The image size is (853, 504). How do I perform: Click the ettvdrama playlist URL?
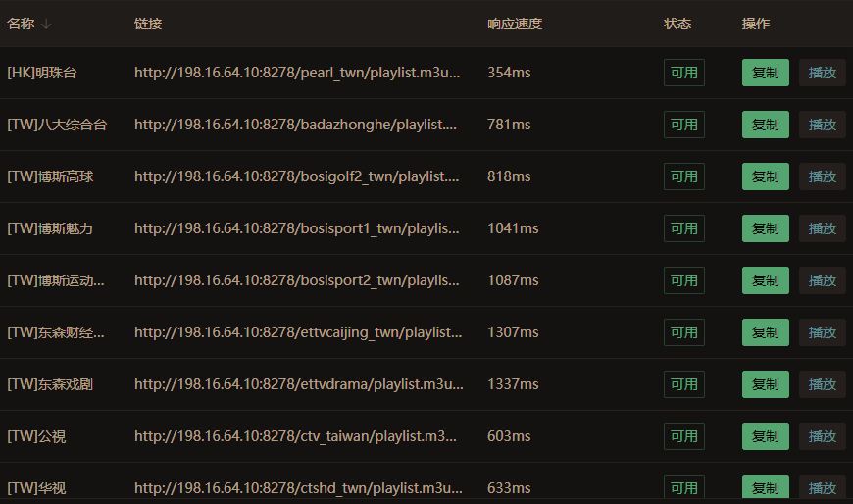pyautogui.click(x=299, y=384)
